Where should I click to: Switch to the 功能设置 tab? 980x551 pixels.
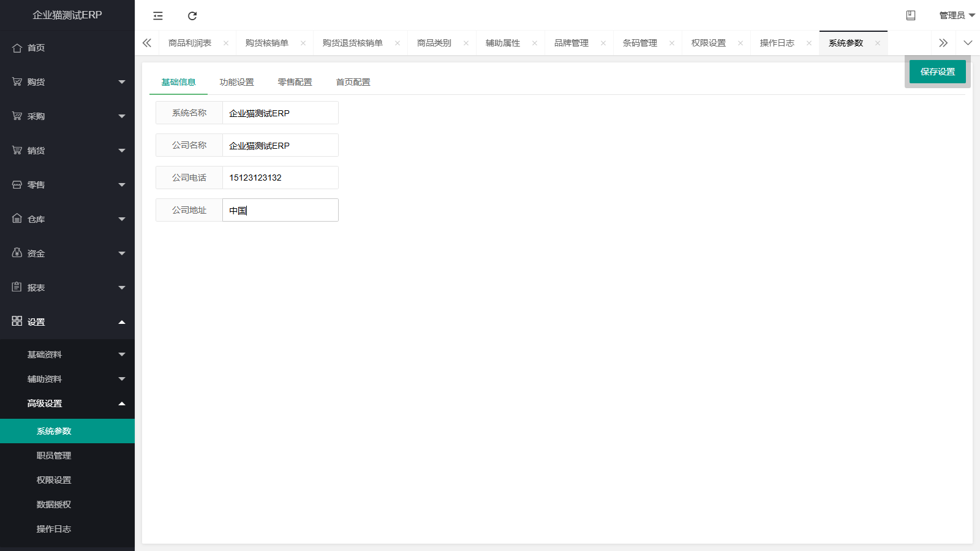pos(236,82)
